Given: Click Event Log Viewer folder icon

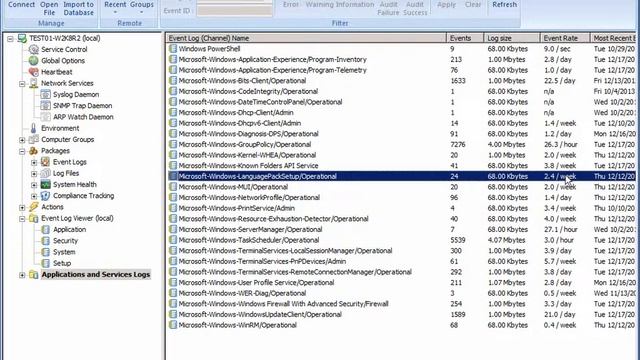Looking at the screenshot, I should pyautogui.click(x=33, y=218).
